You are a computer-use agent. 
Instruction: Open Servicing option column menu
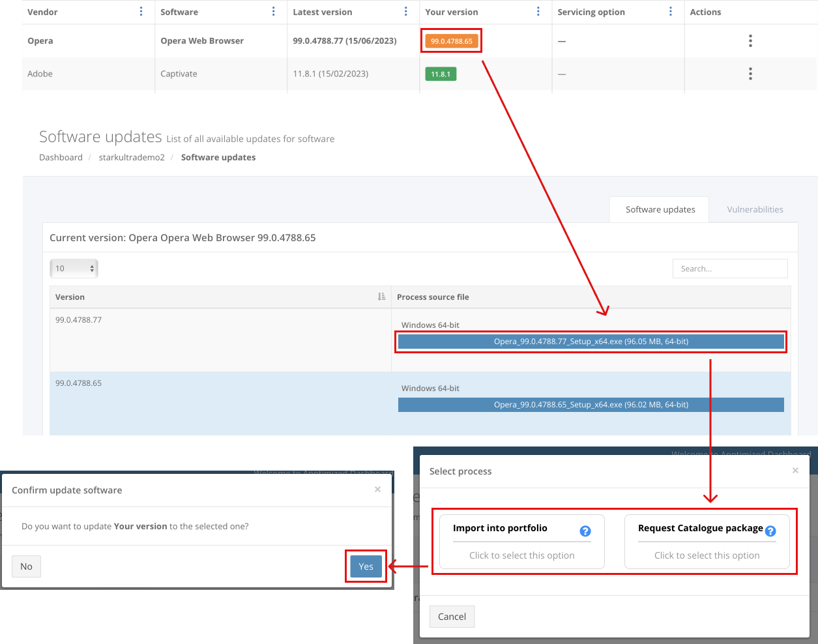click(x=671, y=12)
